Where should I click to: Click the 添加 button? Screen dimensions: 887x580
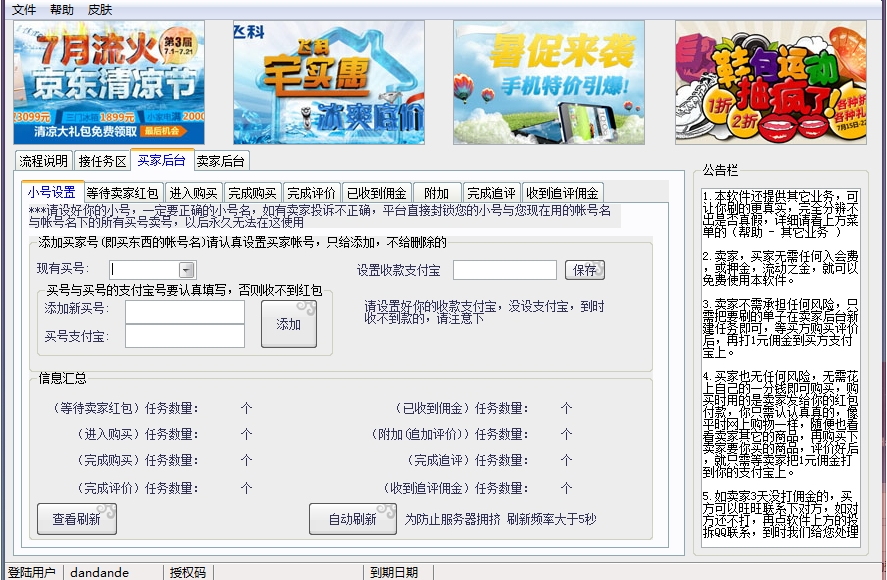click(x=289, y=324)
